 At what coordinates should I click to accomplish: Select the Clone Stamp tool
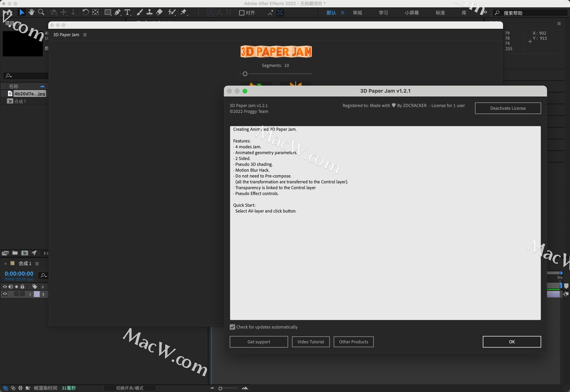coord(149,12)
